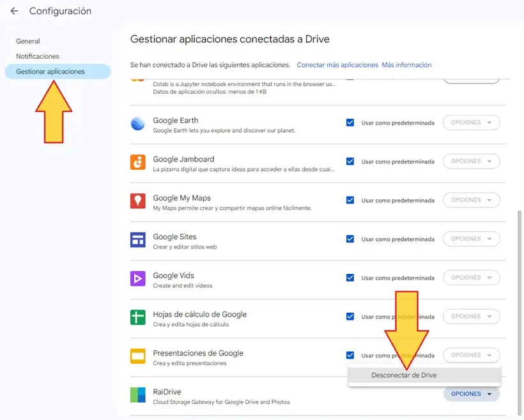The width and height of the screenshot is (524, 420).
Task: Collapse the RaiDrive OPCIONES dropdown
Action: [471, 394]
